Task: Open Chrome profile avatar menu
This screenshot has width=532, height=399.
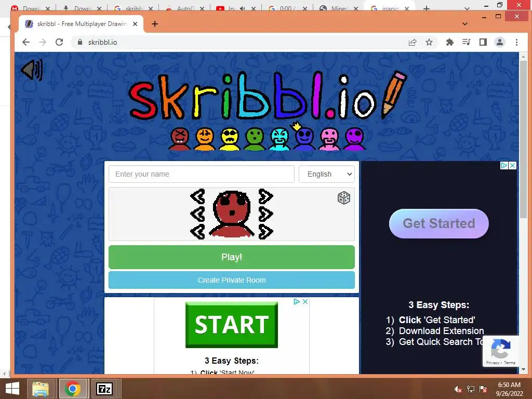Action: (499, 42)
